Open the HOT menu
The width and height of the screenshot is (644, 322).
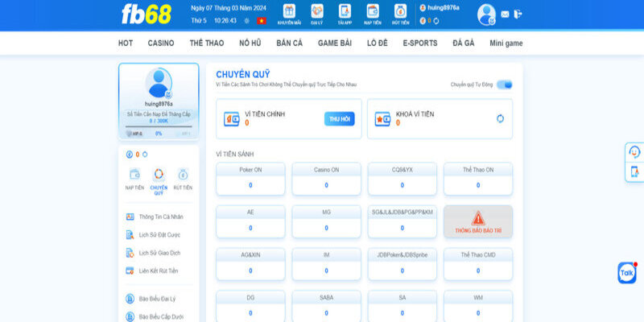pyautogui.click(x=126, y=43)
